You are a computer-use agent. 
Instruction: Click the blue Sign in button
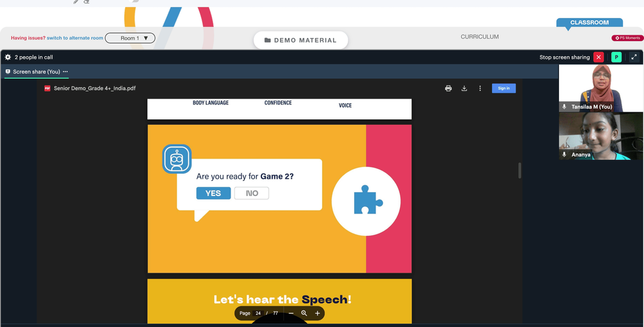click(504, 88)
